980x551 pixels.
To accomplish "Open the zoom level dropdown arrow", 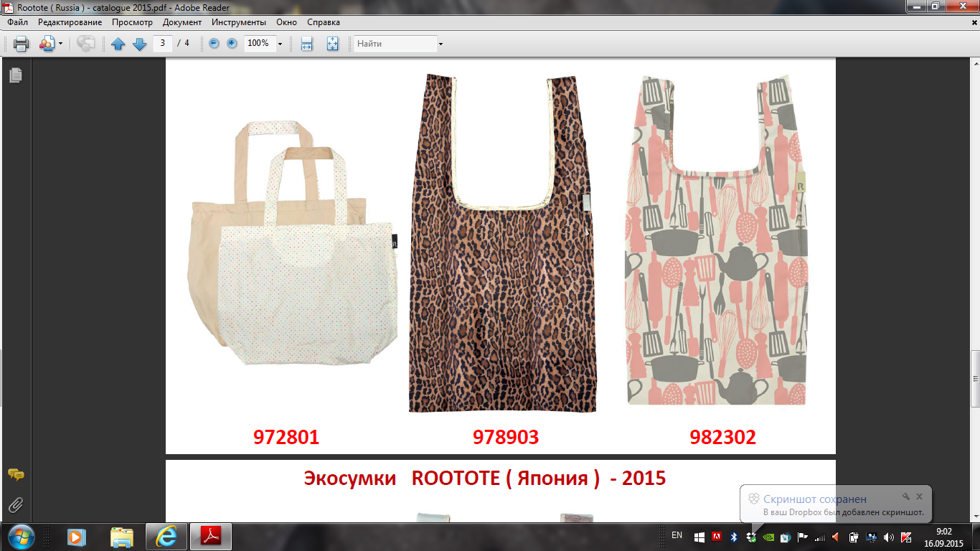I will click(280, 44).
